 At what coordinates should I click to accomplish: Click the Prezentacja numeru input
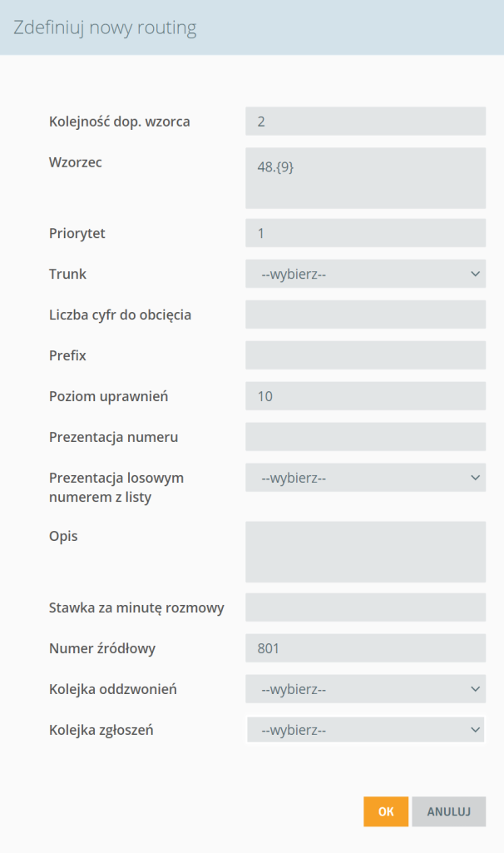pyautogui.click(x=365, y=437)
